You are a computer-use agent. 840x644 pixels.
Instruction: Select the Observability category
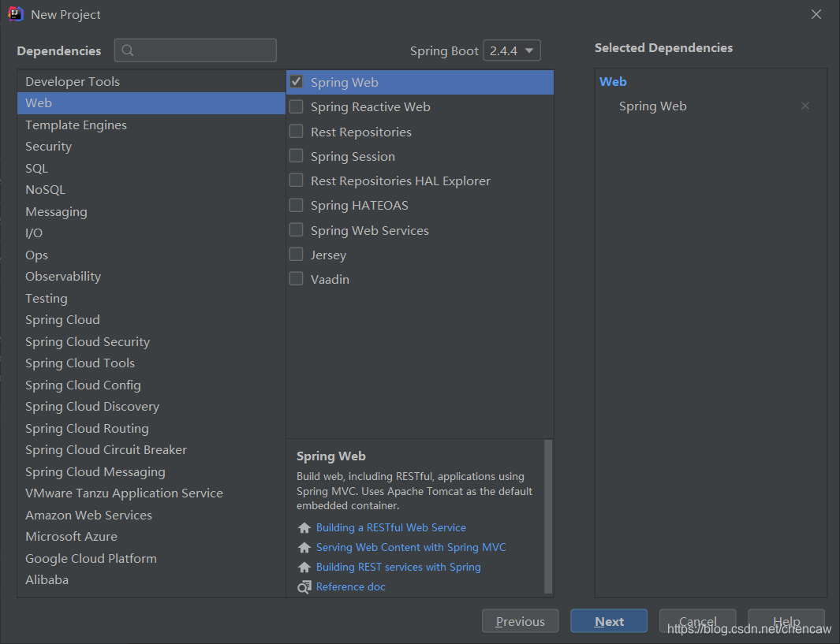point(151,276)
